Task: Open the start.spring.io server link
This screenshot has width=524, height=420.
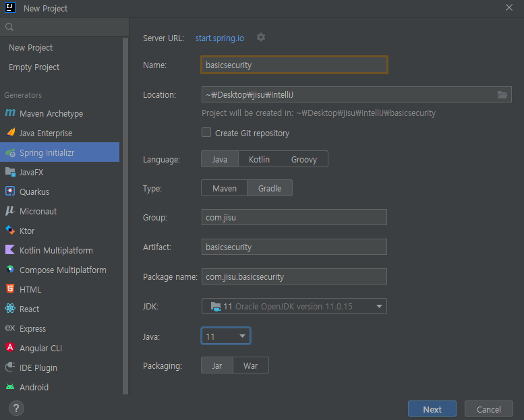Action: click(220, 38)
